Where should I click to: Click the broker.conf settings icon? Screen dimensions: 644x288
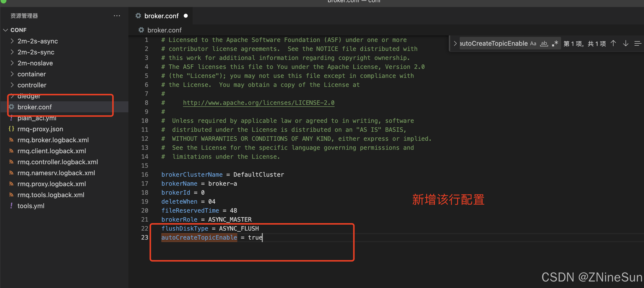tap(12, 107)
